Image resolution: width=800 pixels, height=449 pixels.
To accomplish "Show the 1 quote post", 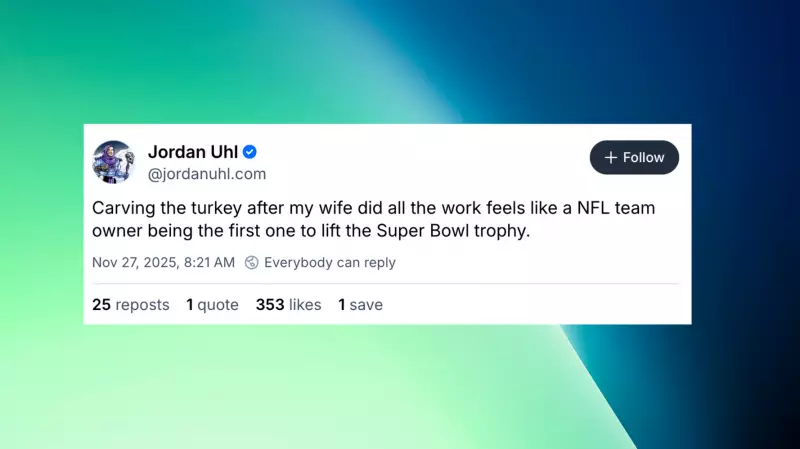I will [212, 305].
